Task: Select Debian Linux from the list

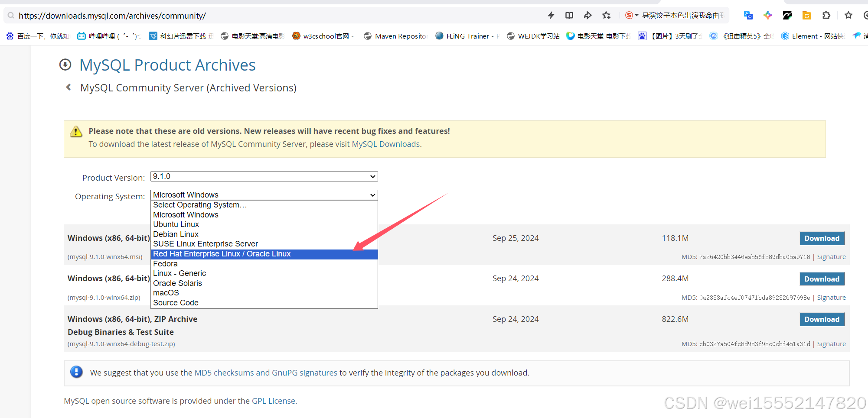Action: point(264,234)
